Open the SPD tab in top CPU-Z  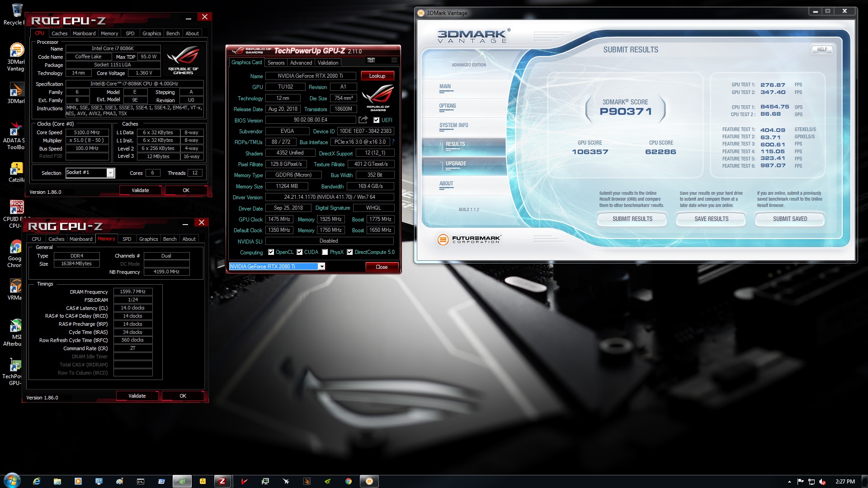tap(130, 33)
